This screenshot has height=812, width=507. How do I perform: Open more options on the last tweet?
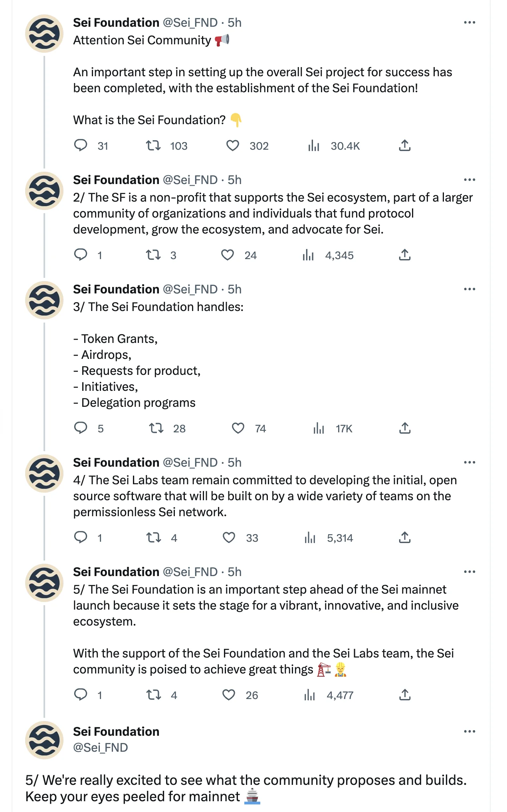click(x=469, y=731)
